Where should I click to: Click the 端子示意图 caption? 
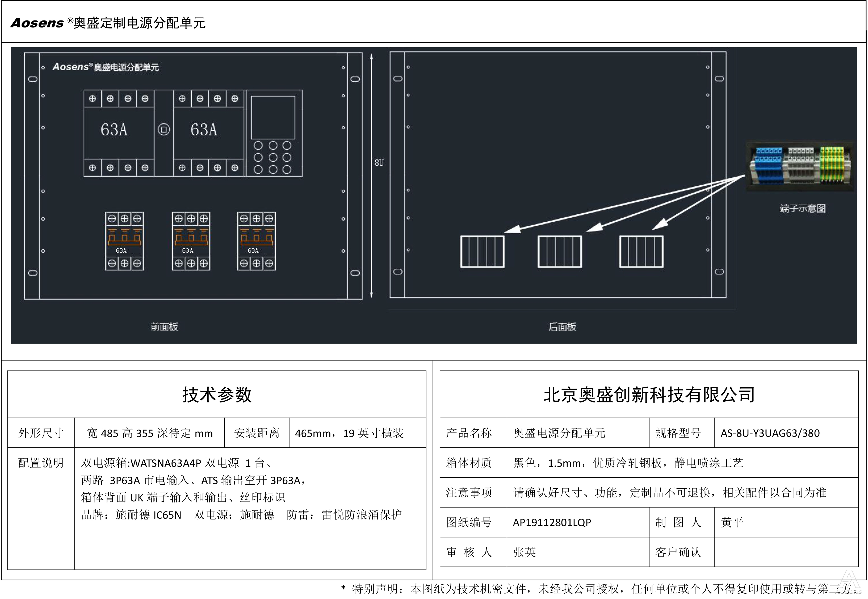802,208
